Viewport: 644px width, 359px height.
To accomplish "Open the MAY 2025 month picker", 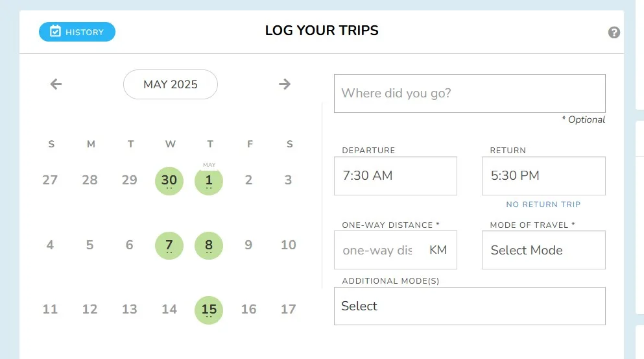I will tap(171, 84).
